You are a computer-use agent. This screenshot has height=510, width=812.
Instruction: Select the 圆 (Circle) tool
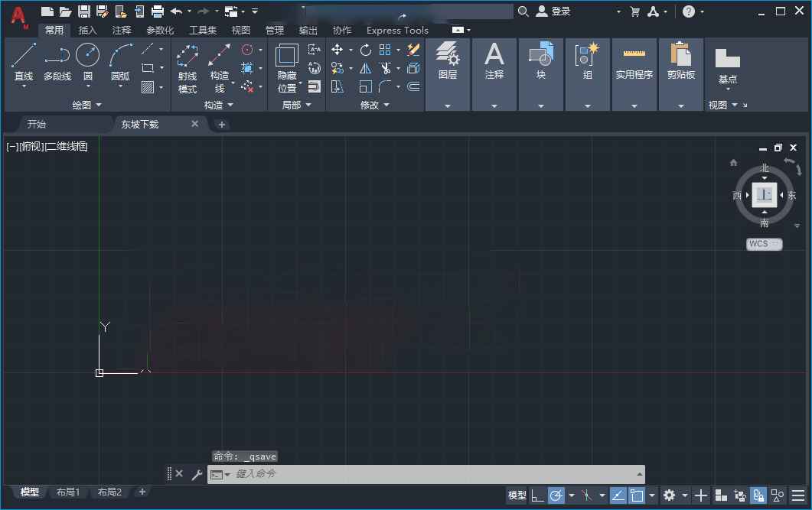[x=87, y=62]
